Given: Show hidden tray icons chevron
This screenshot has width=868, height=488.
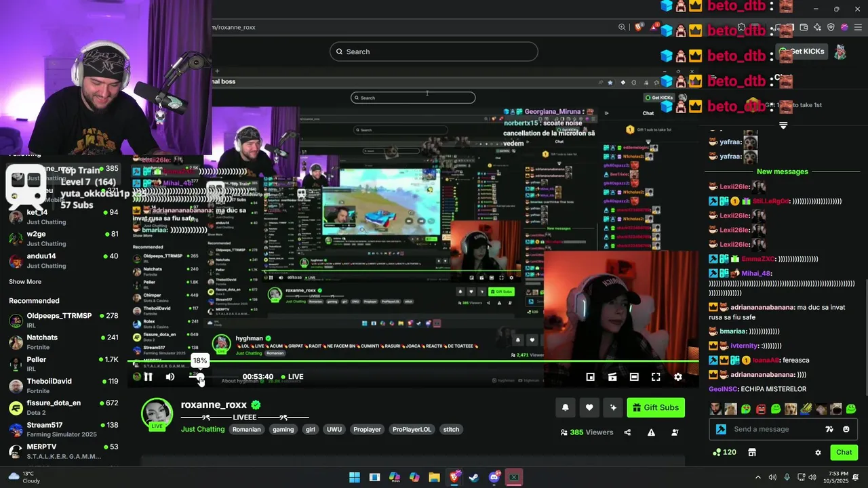Looking at the screenshot, I should point(758,477).
